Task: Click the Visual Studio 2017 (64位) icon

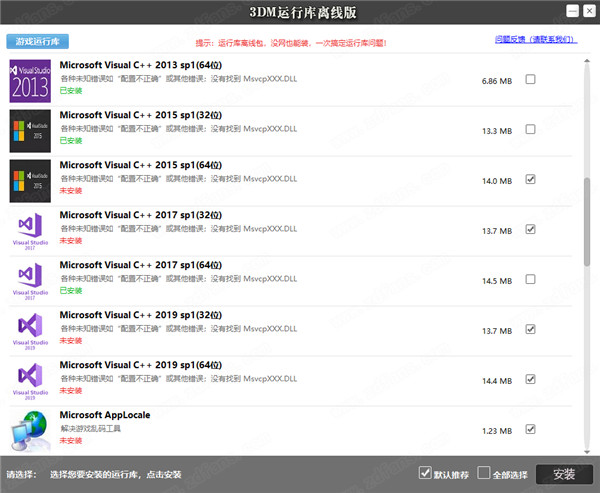Action: pyautogui.click(x=30, y=279)
